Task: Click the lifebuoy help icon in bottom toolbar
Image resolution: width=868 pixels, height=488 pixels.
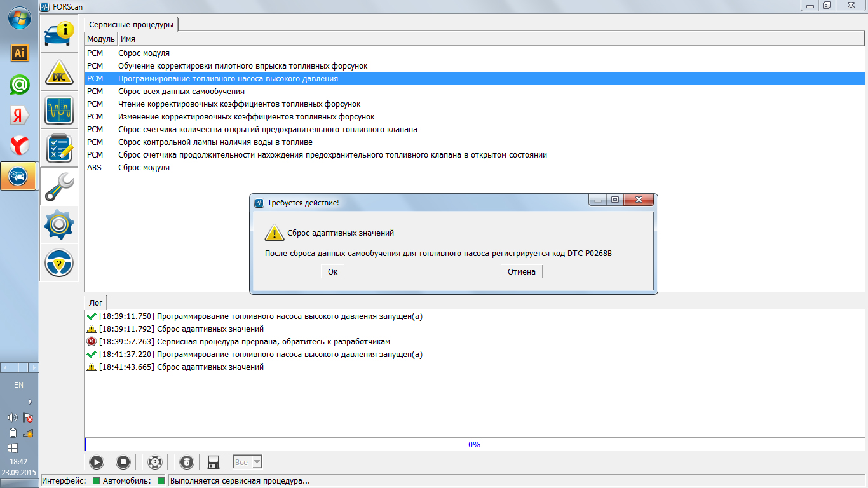Action: pyautogui.click(x=154, y=462)
